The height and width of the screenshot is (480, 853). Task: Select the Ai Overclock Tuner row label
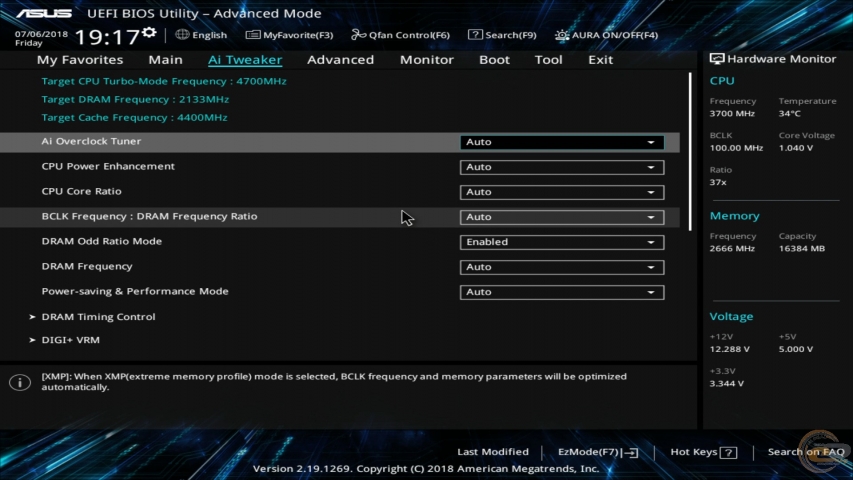click(91, 141)
